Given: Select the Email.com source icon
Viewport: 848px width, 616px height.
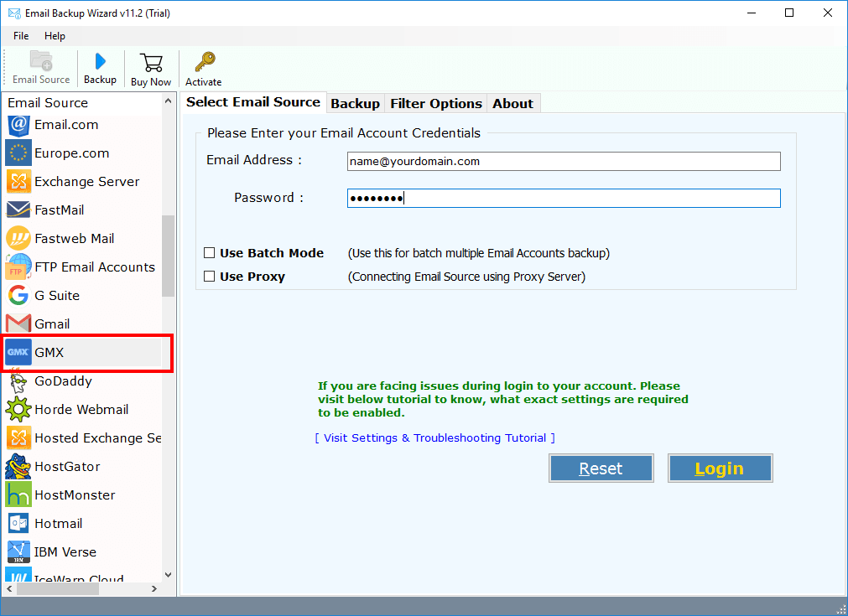Looking at the screenshot, I should click(18, 125).
